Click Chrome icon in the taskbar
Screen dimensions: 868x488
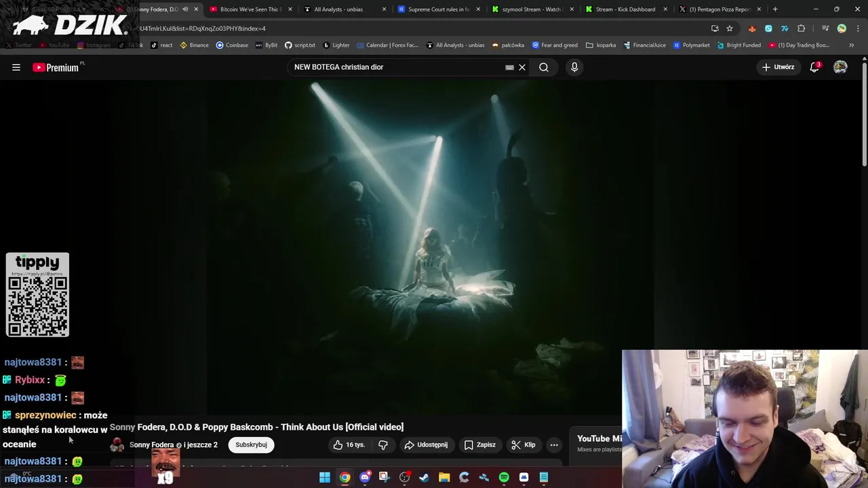[344, 477]
